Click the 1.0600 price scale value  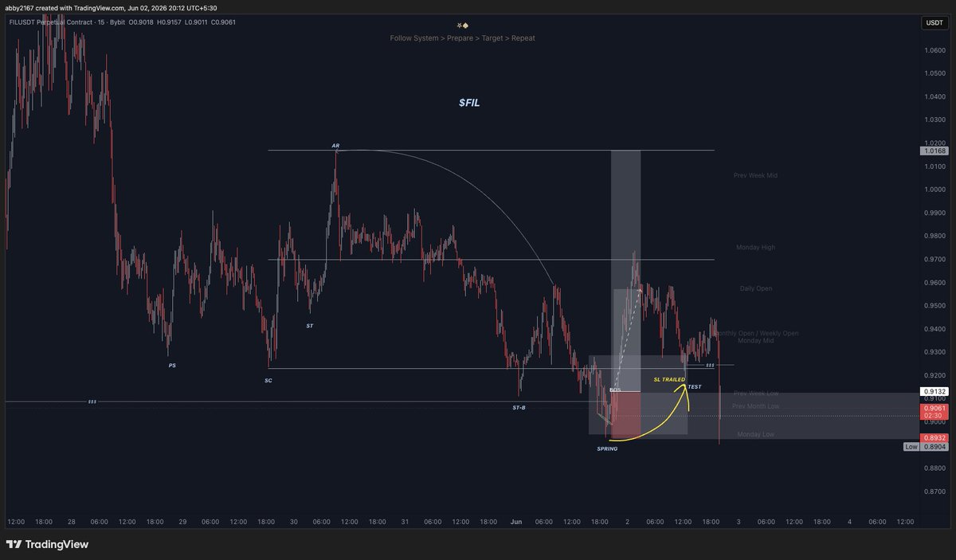[x=935, y=50]
